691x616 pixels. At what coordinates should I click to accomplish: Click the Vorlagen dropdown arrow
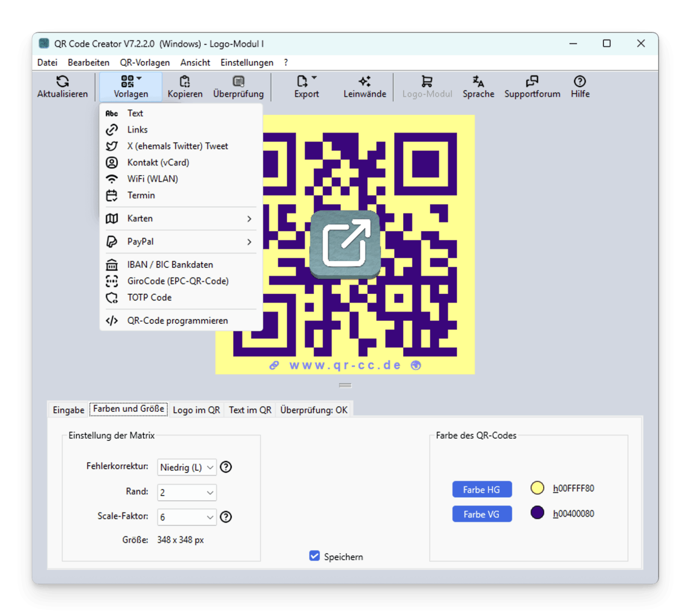(x=139, y=78)
